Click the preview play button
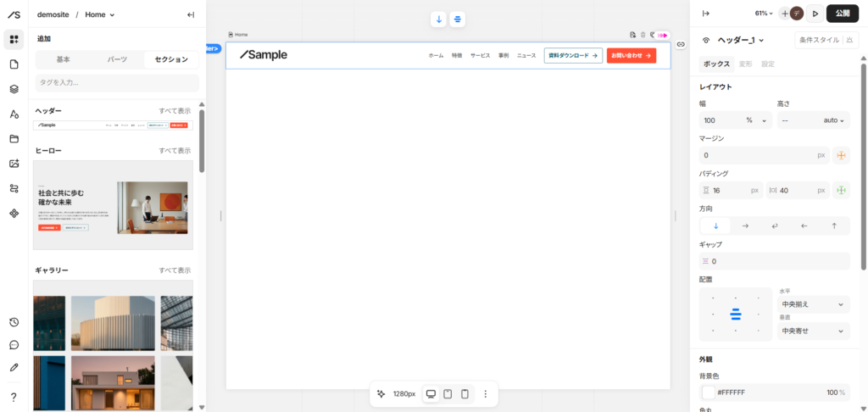 (x=815, y=14)
